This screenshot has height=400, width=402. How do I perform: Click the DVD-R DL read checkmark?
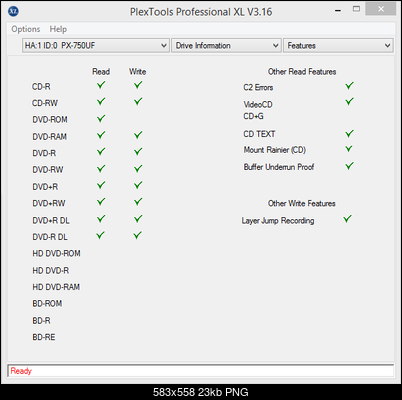click(x=100, y=235)
